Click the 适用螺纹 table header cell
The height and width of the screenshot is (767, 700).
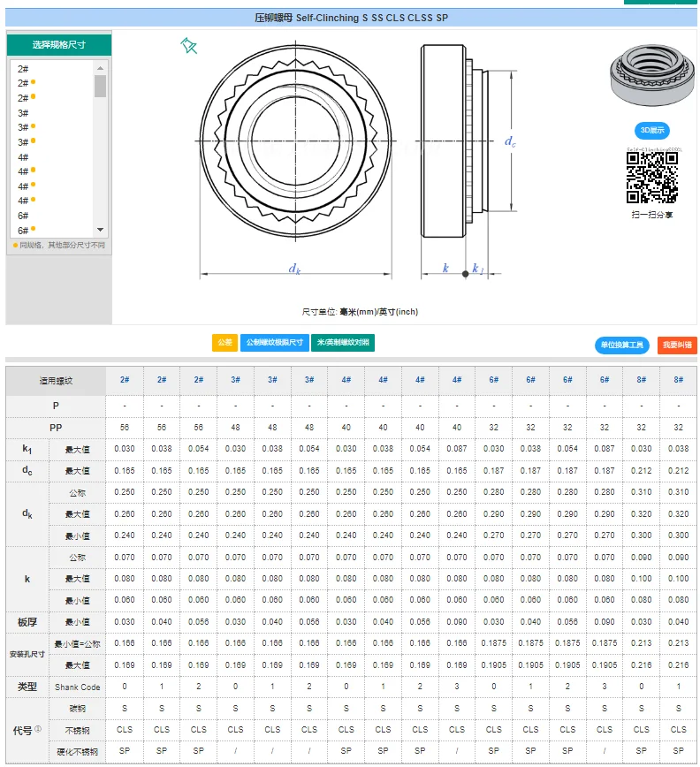(56, 381)
